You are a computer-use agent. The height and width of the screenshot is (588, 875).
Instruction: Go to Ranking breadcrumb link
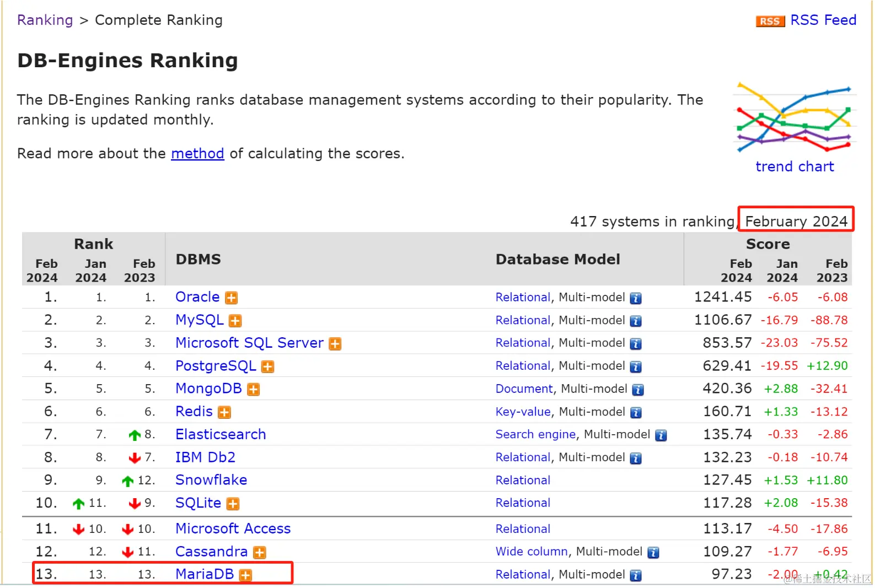(x=45, y=20)
